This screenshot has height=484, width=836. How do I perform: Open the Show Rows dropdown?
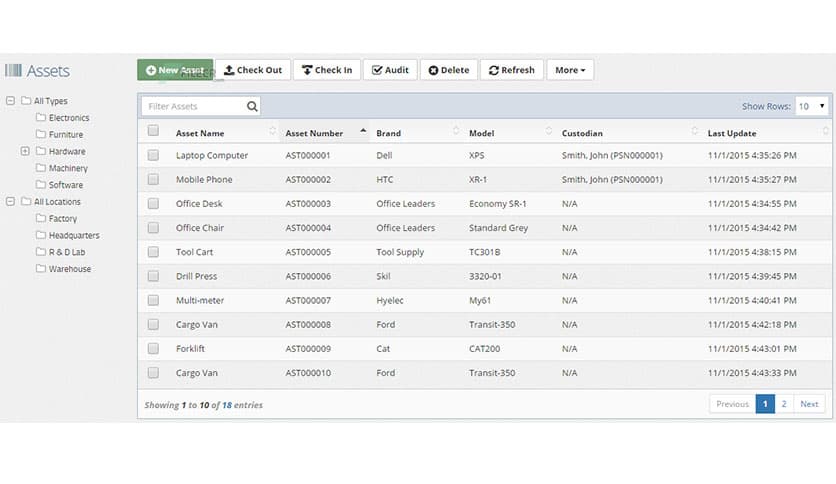pos(811,106)
